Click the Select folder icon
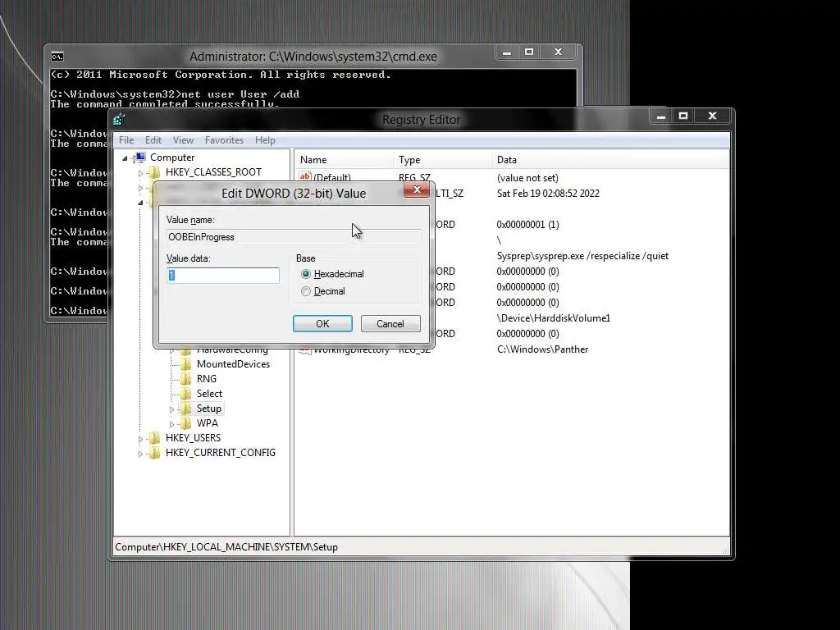Viewport: 840px width, 630px height. (186, 394)
